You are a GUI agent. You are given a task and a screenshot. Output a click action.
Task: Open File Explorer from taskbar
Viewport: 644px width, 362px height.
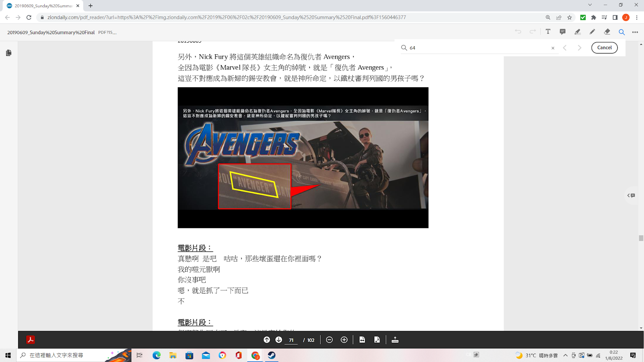[173, 355]
